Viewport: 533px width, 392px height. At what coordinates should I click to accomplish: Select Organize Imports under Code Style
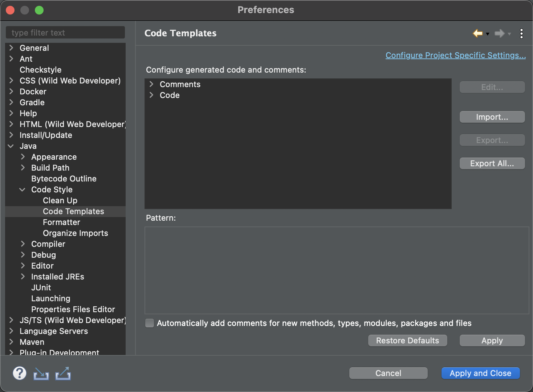(75, 233)
